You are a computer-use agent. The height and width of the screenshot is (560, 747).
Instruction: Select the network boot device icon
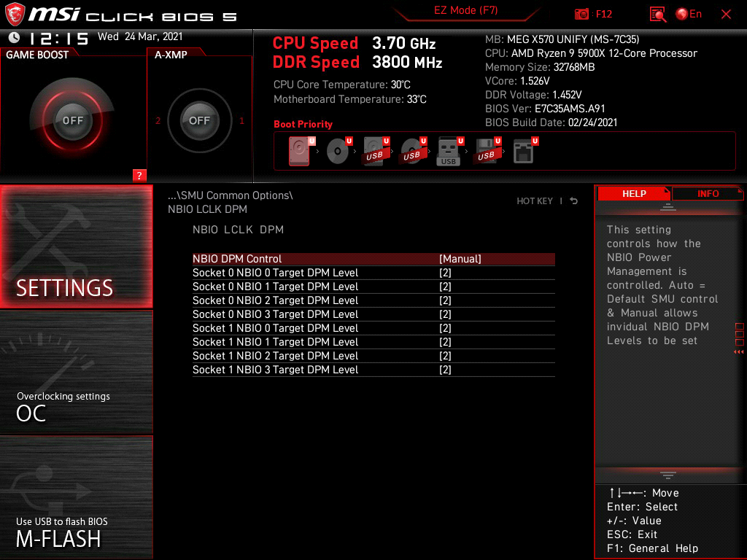pyautogui.click(x=525, y=151)
